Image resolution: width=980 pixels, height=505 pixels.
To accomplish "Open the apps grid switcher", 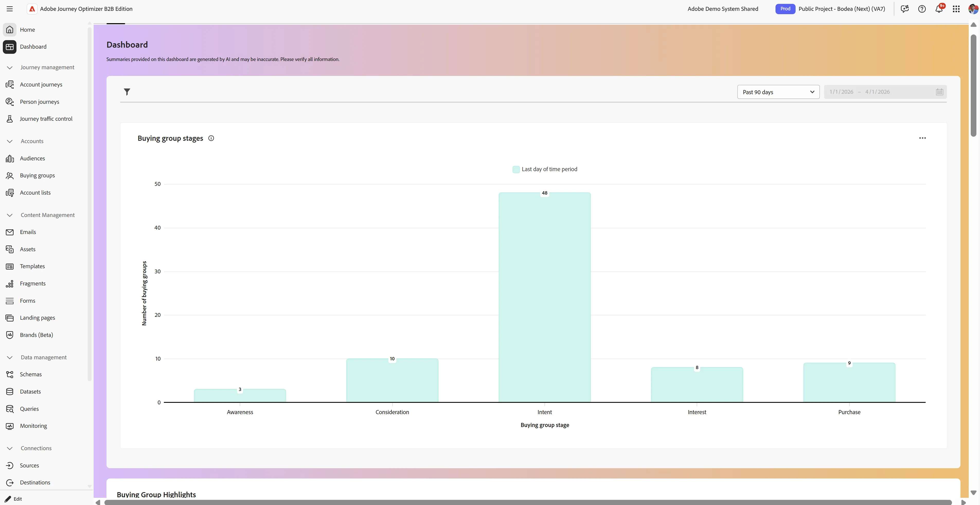I will 956,9.
